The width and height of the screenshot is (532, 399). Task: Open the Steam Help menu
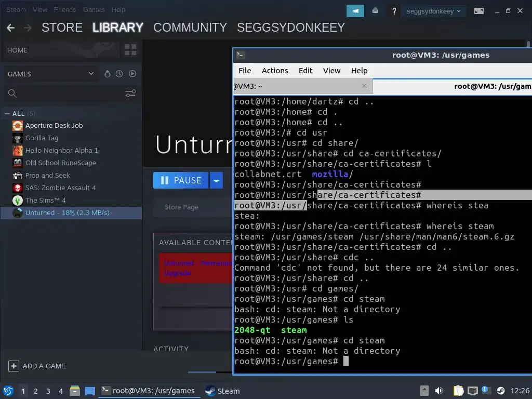click(118, 10)
